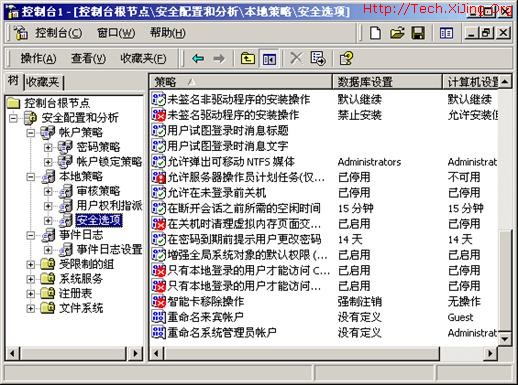Collapse the 本地策略 tree node
Viewport: 518px width, 385px height.
[x=31, y=176]
